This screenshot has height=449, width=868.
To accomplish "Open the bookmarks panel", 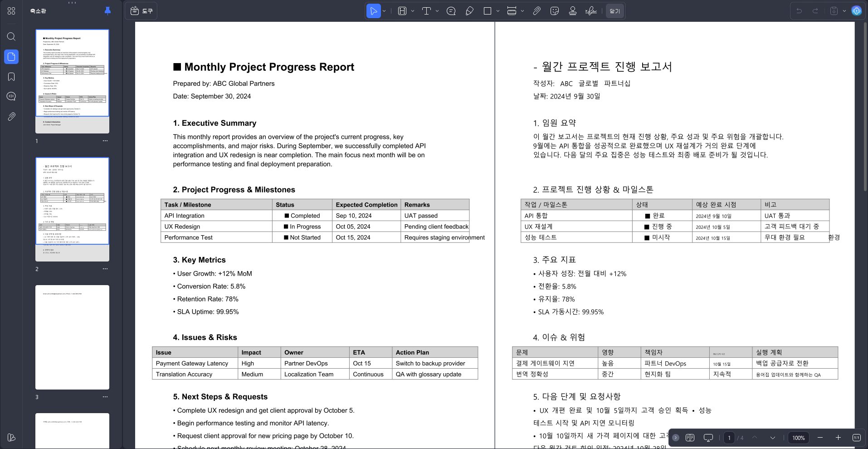I will click(11, 77).
